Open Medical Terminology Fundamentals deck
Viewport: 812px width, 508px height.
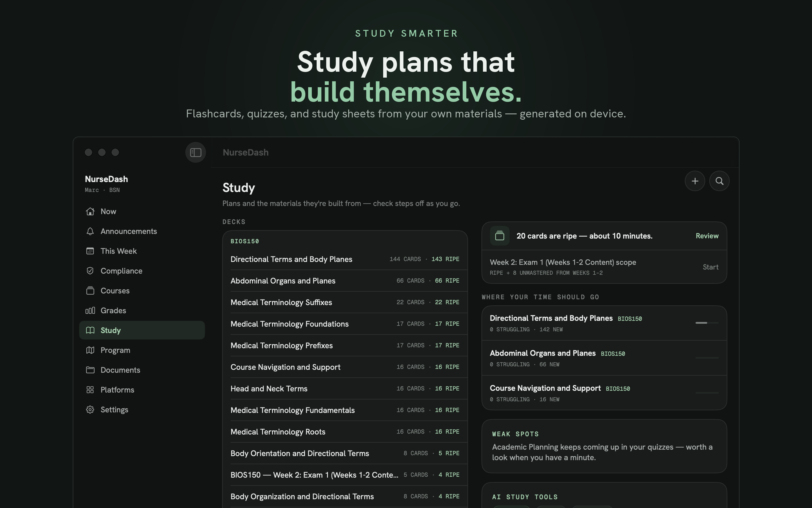click(x=345, y=410)
